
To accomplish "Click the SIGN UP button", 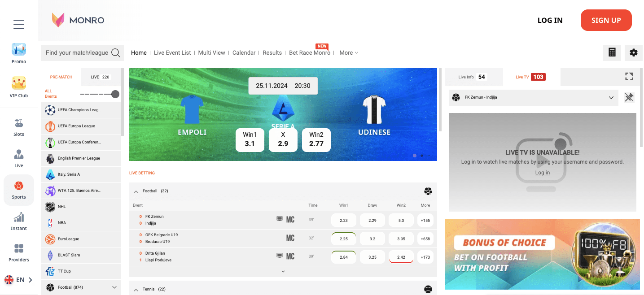I will coord(606,20).
